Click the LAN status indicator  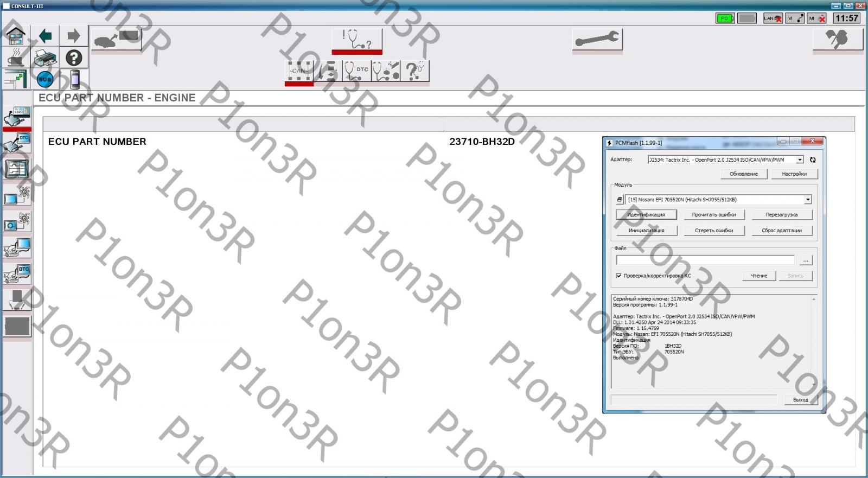pos(773,18)
